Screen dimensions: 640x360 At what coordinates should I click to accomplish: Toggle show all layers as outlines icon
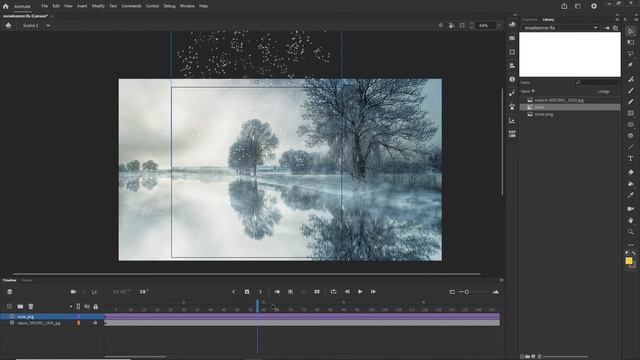pyautogui.click(x=78, y=307)
